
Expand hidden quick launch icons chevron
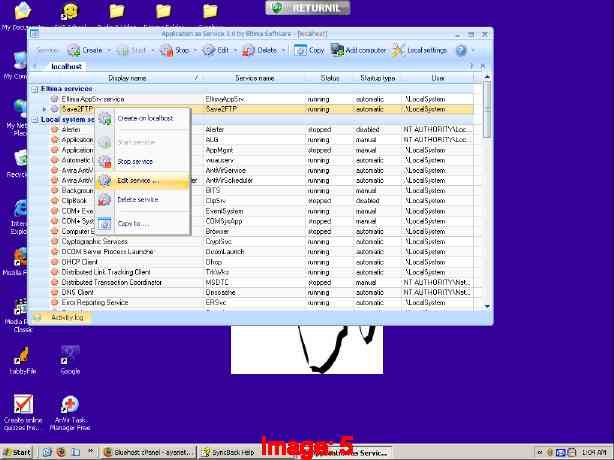90,451
